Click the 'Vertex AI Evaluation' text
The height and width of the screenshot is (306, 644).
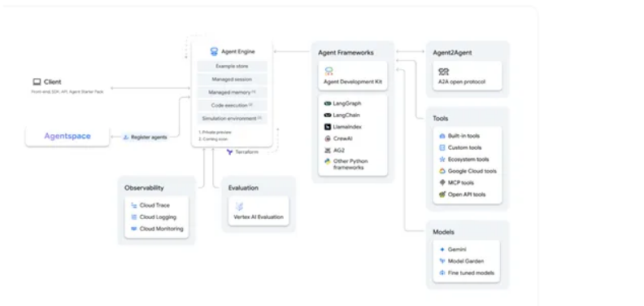pyautogui.click(x=259, y=216)
